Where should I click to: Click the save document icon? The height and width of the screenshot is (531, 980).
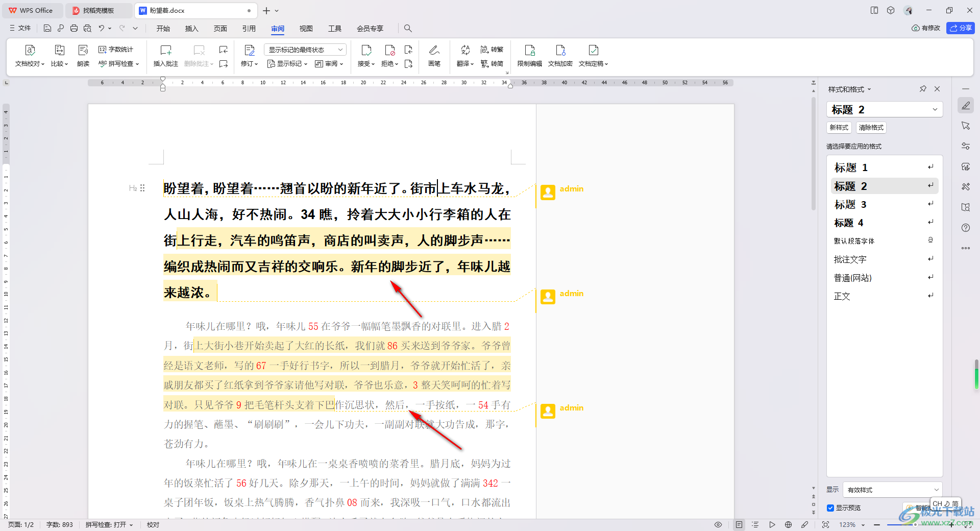pyautogui.click(x=47, y=28)
